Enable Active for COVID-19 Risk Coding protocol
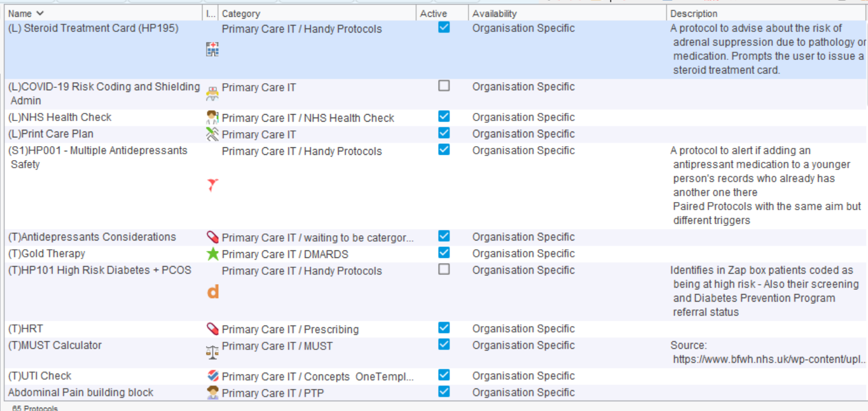This screenshot has height=411, width=868. 444,86
